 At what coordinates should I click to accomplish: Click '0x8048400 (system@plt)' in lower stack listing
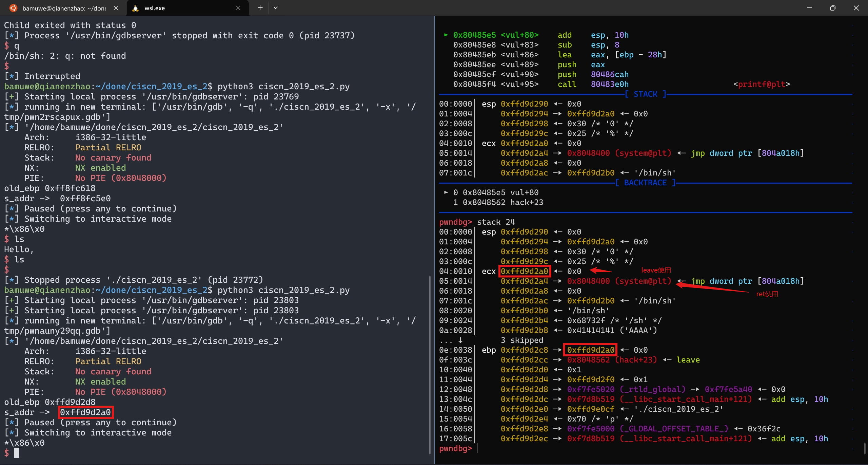point(619,281)
